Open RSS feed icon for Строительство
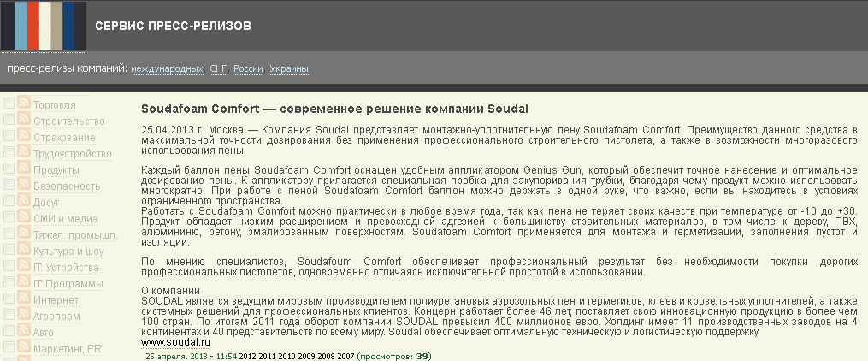868x361 pixels. [24, 119]
